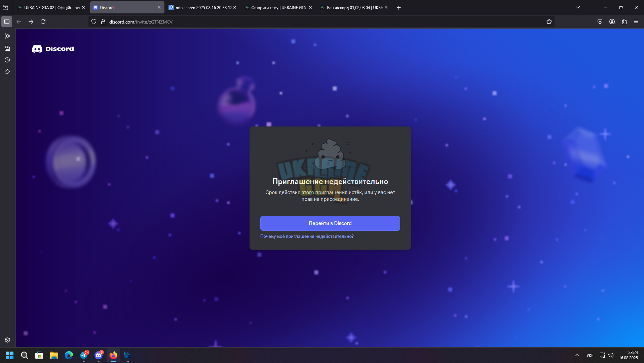Close the mta screen tab

click(x=235, y=7)
